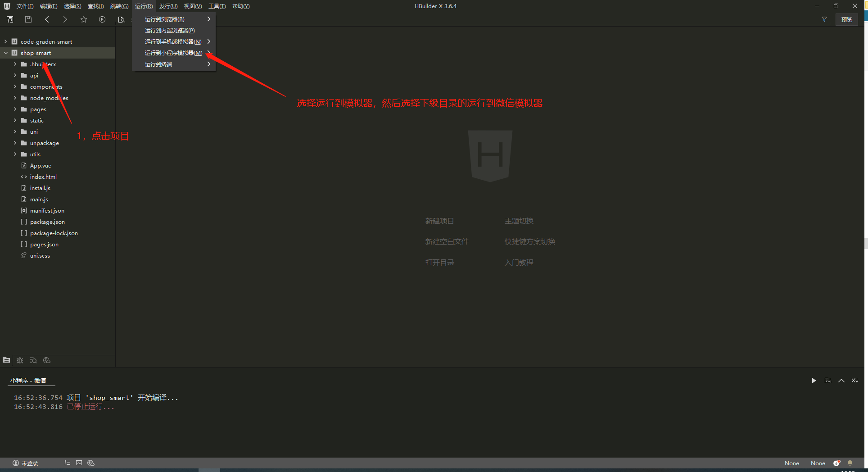Click the save file toolbar icon
The height and width of the screenshot is (472, 868).
click(x=28, y=19)
